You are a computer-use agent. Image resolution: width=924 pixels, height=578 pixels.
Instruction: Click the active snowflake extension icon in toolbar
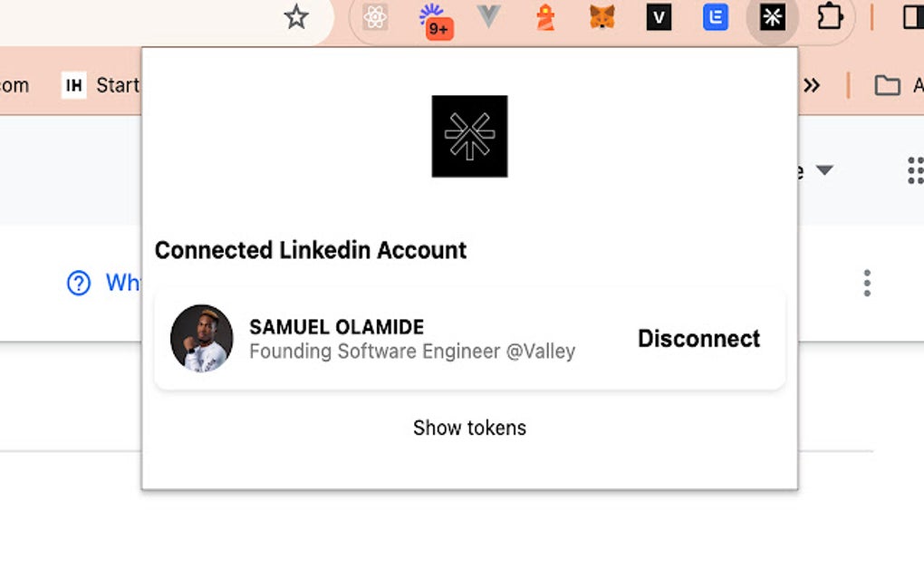tap(772, 17)
